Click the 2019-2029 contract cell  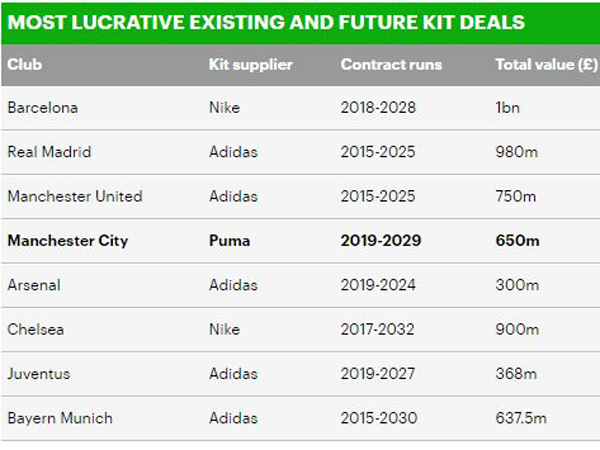382,241
